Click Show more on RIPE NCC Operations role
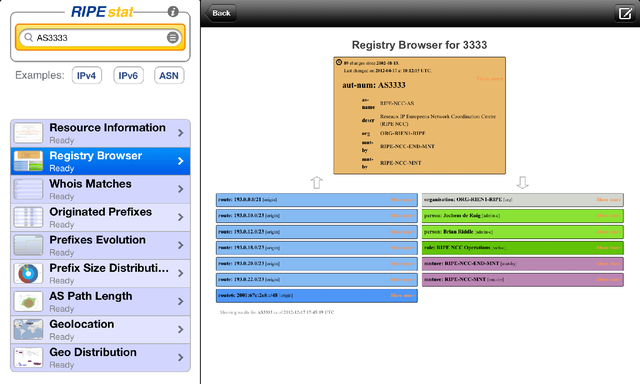Screen dimensions: 640x384 tap(609, 247)
